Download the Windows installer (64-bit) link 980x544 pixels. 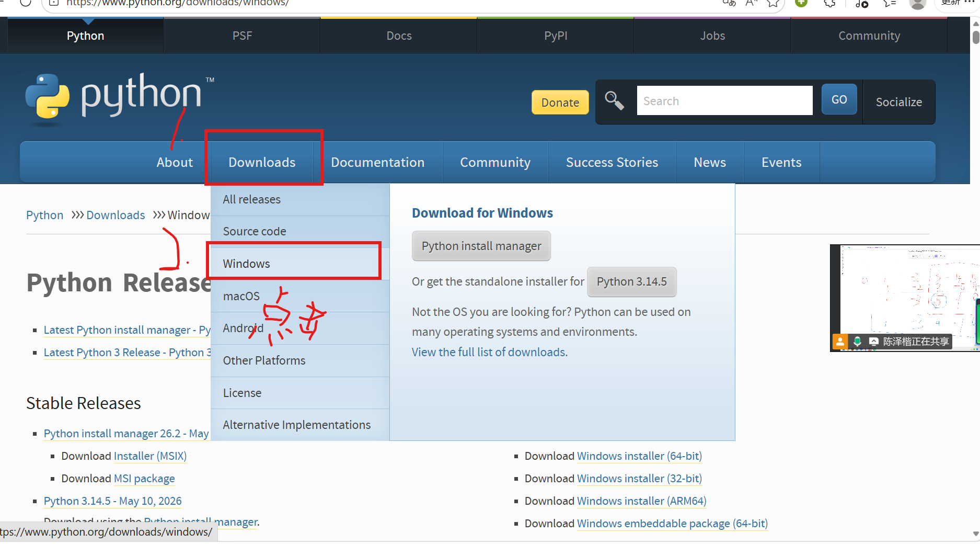(639, 456)
